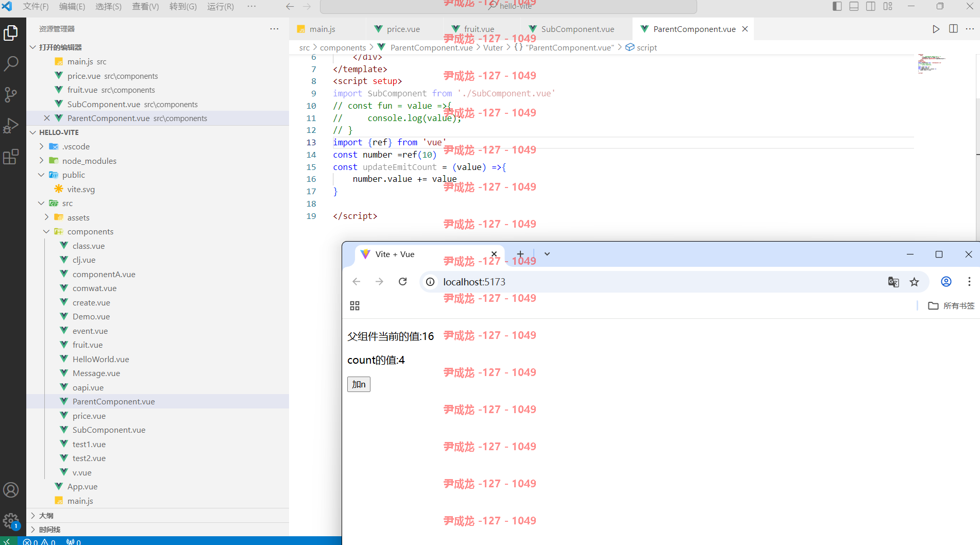Collapse the public folder
The width and height of the screenshot is (980, 545).
[x=42, y=175]
